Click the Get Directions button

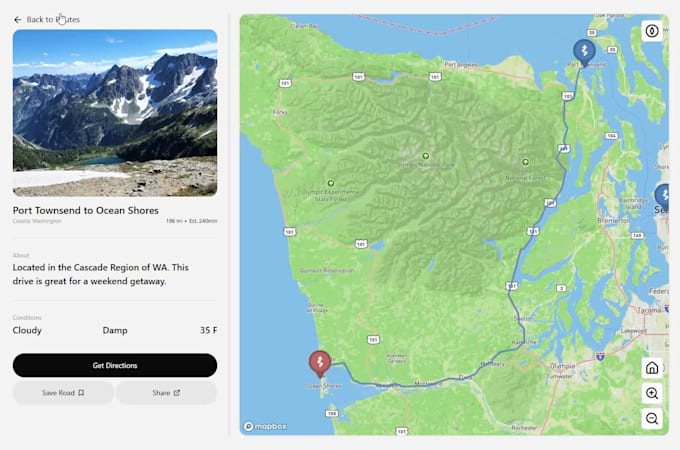click(115, 365)
